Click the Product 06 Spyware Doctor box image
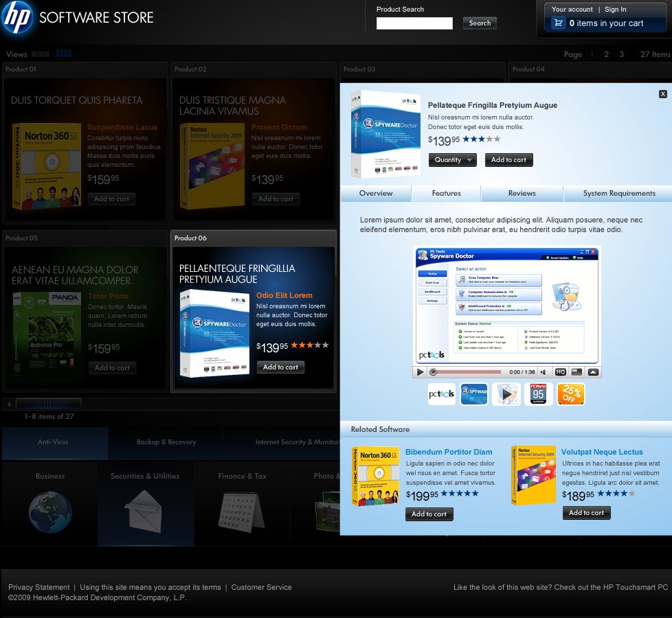The image size is (672, 618). point(214,333)
